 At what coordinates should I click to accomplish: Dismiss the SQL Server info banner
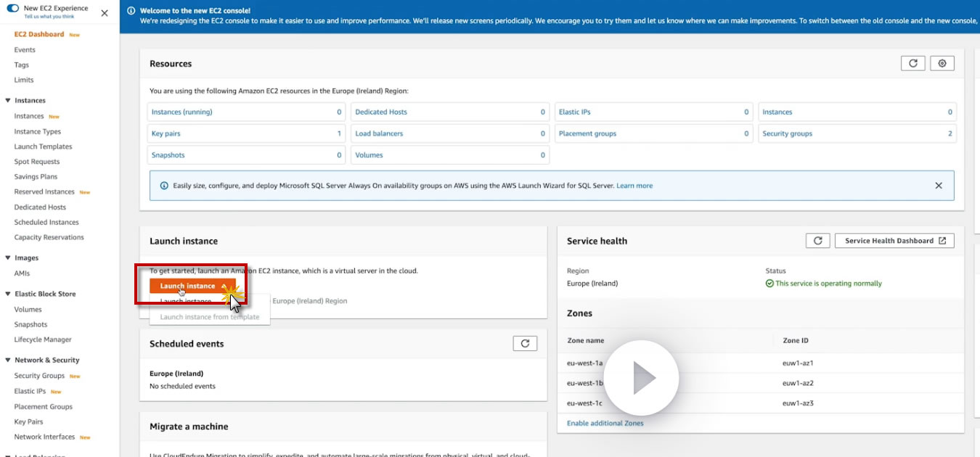pyautogui.click(x=939, y=186)
